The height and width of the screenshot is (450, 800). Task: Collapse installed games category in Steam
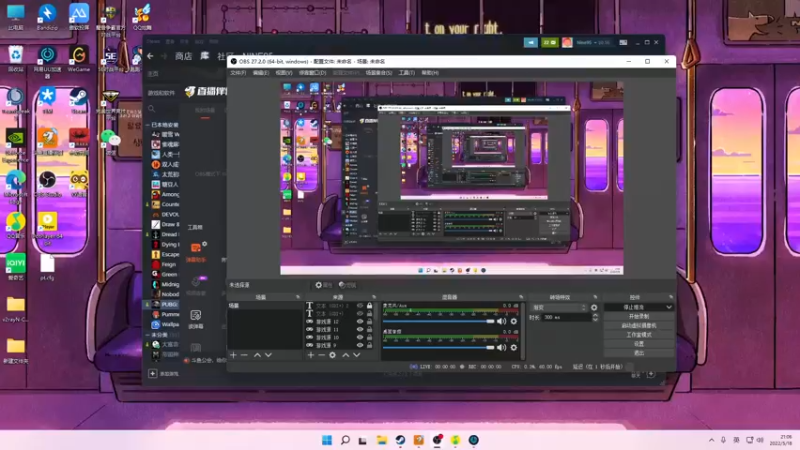tap(148, 125)
